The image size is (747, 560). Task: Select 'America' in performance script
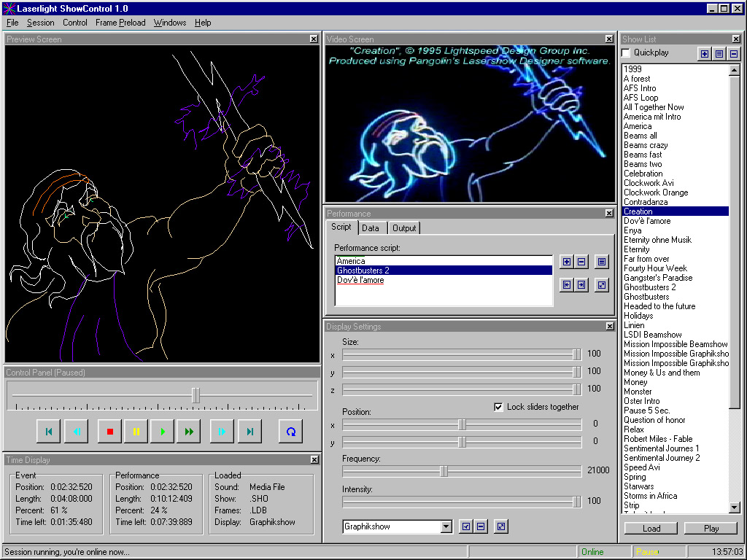click(444, 261)
